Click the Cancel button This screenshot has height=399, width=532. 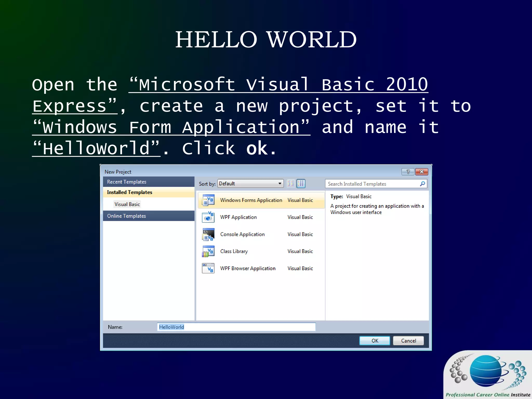408,341
